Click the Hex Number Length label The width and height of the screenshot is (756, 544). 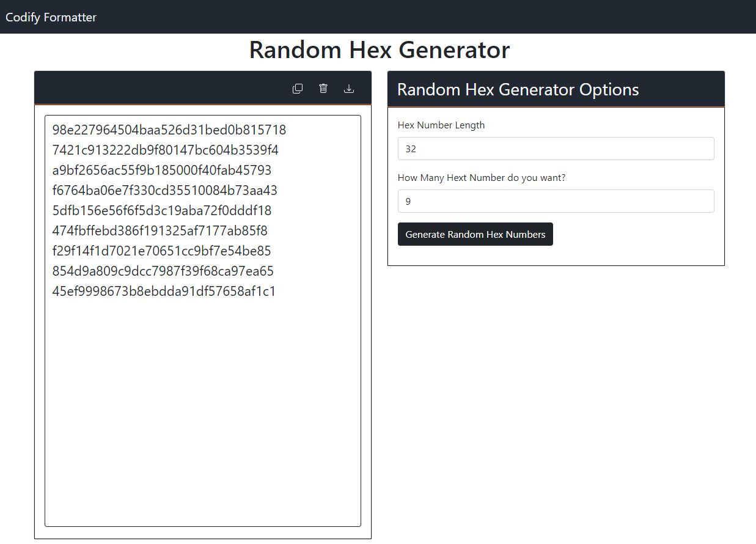441,125
